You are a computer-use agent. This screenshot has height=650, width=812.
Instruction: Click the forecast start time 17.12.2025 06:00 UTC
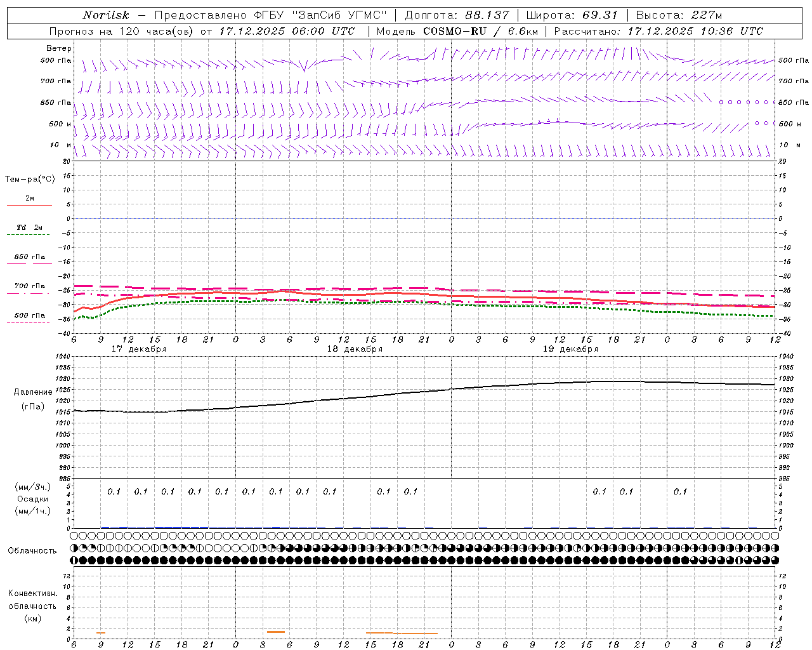point(287,31)
